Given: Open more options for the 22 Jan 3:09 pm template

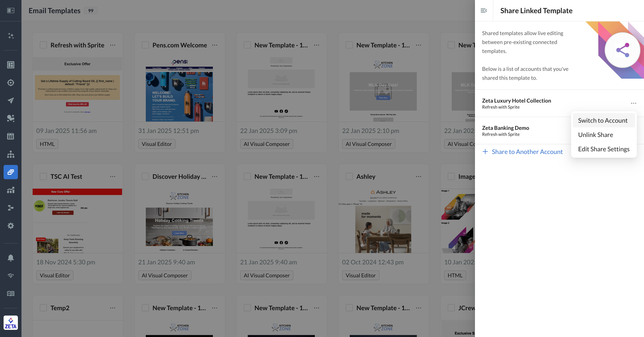Looking at the screenshot, I should (317, 45).
